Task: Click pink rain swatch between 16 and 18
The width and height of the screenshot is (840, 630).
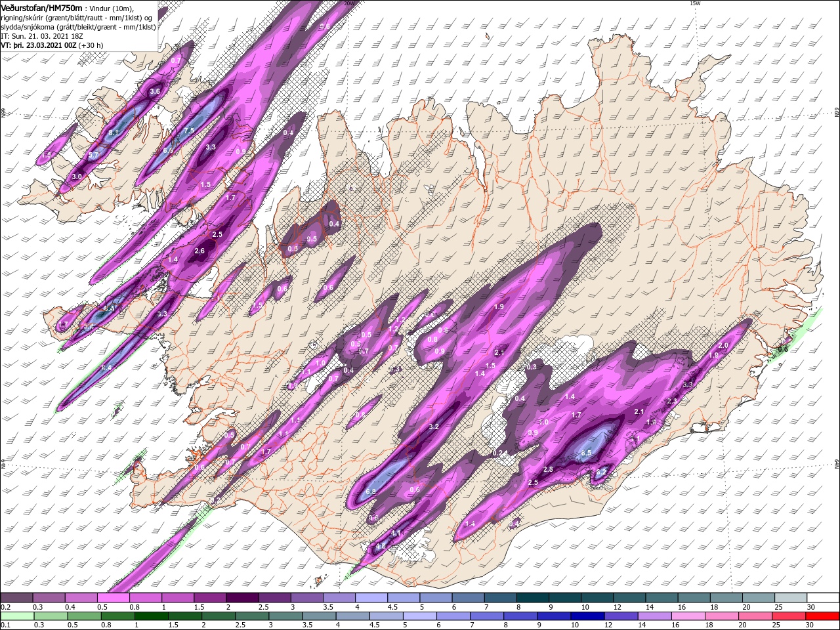Action: [688, 616]
